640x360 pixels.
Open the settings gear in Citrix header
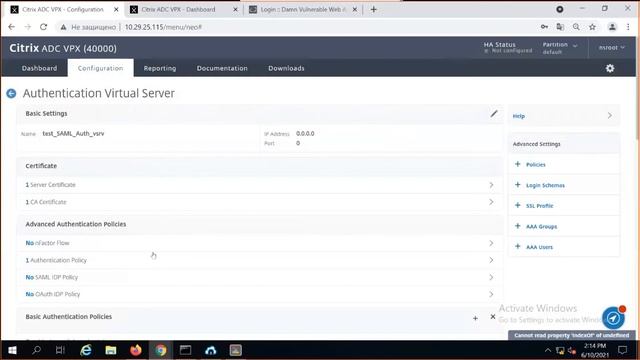(x=610, y=68)
